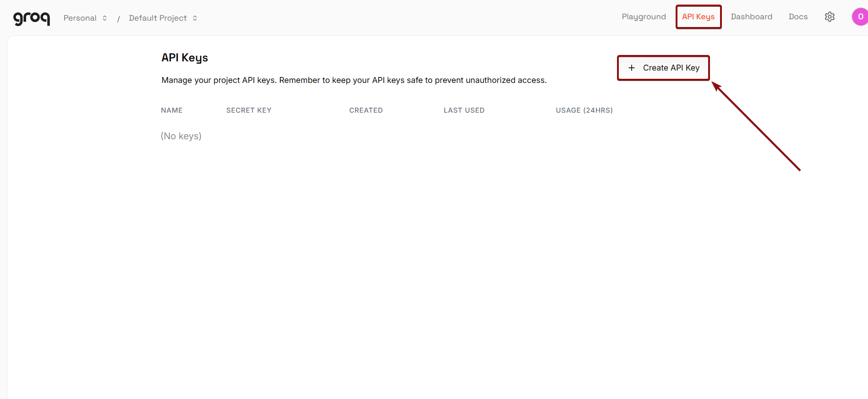Click the USAGE (24HRS) column header
The image size is (868, 399).
584,110
